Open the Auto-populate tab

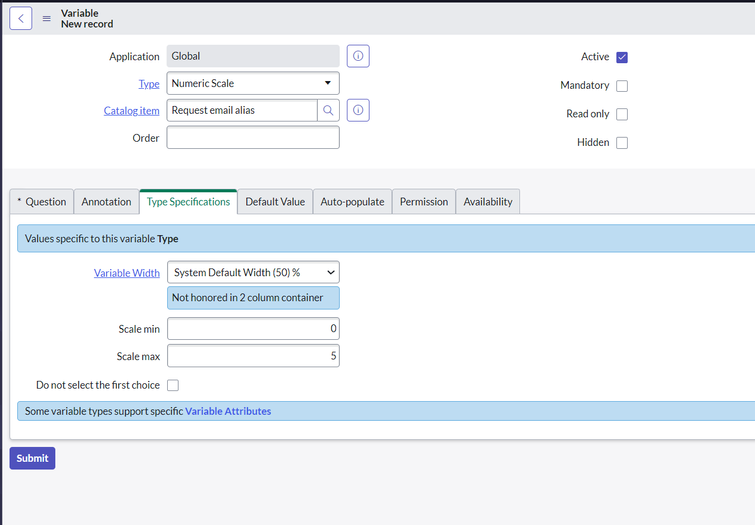coord(352,202)
